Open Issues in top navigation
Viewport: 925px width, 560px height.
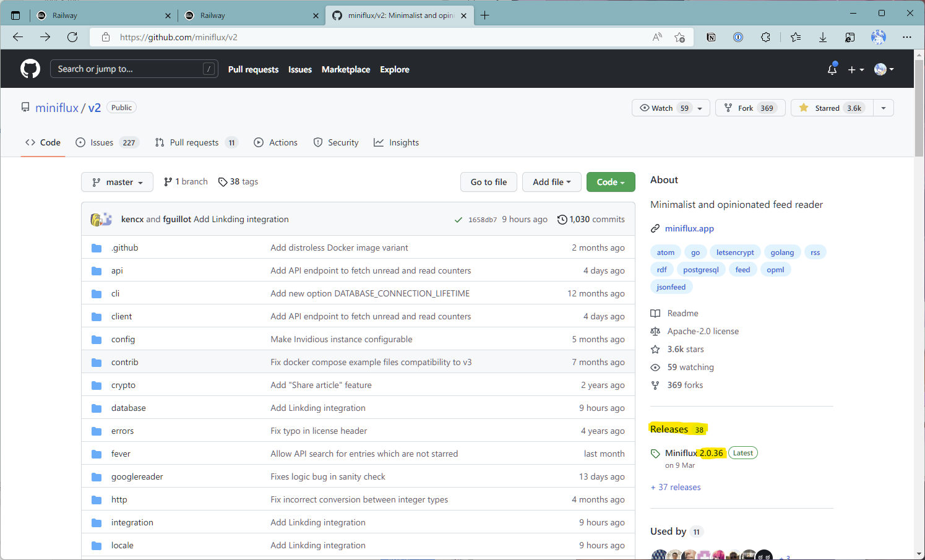click(x=300, y=69)
